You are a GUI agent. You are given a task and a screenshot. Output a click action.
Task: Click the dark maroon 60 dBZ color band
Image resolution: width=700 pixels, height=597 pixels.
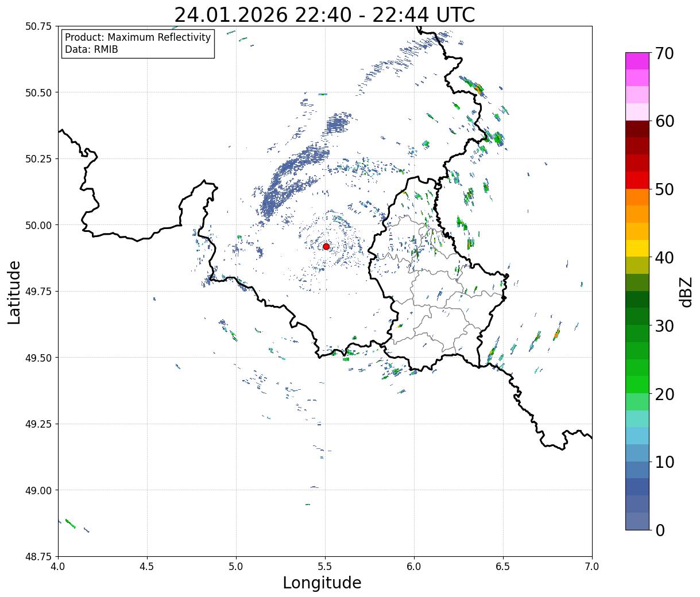(637, 129)
